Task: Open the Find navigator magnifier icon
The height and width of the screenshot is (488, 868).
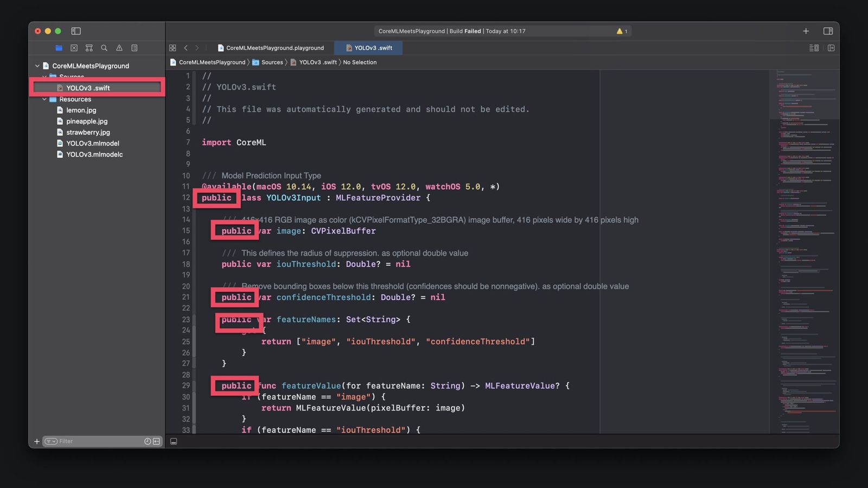Action: (x=104, y=48)
